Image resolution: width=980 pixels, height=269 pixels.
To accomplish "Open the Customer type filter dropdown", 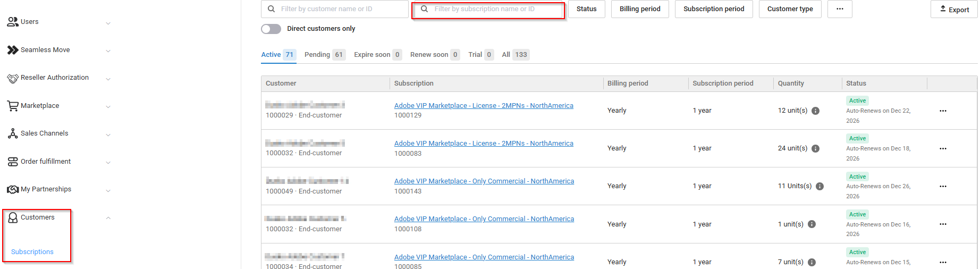I will click(790, 9).
